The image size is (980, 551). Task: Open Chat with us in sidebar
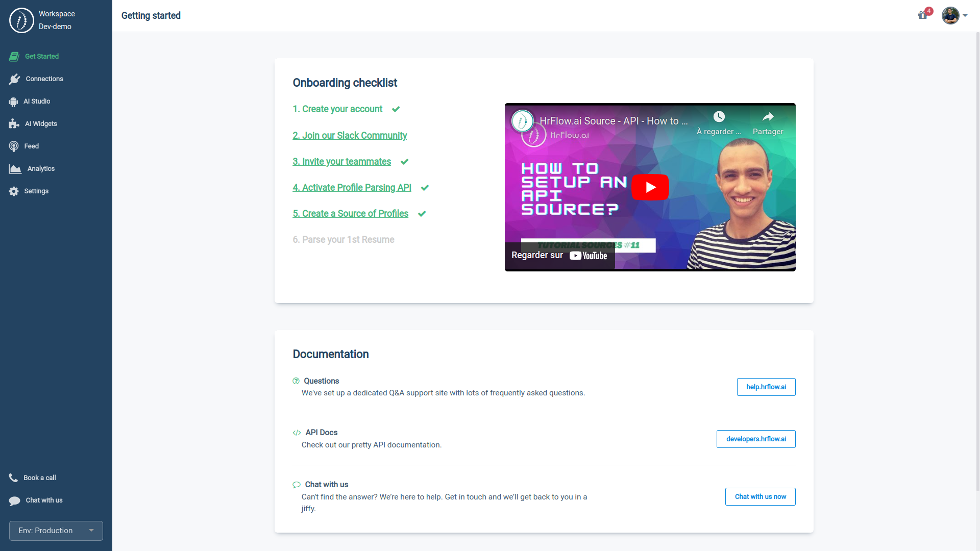coord(44,500)
